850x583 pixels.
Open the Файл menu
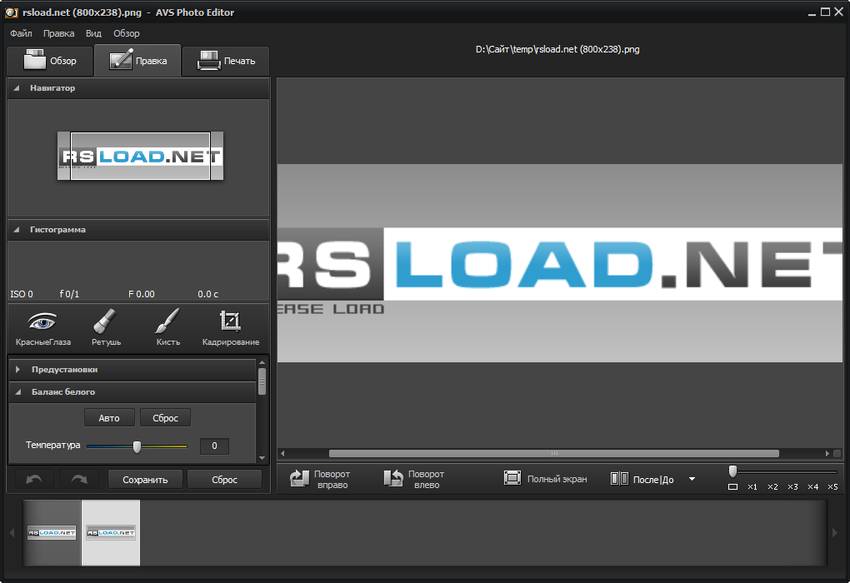click(24, 33)
